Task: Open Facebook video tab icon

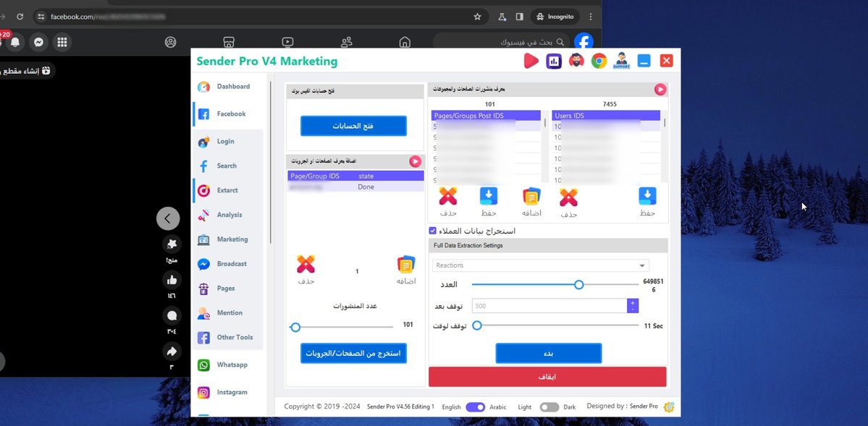Action: tap(287, 42)
